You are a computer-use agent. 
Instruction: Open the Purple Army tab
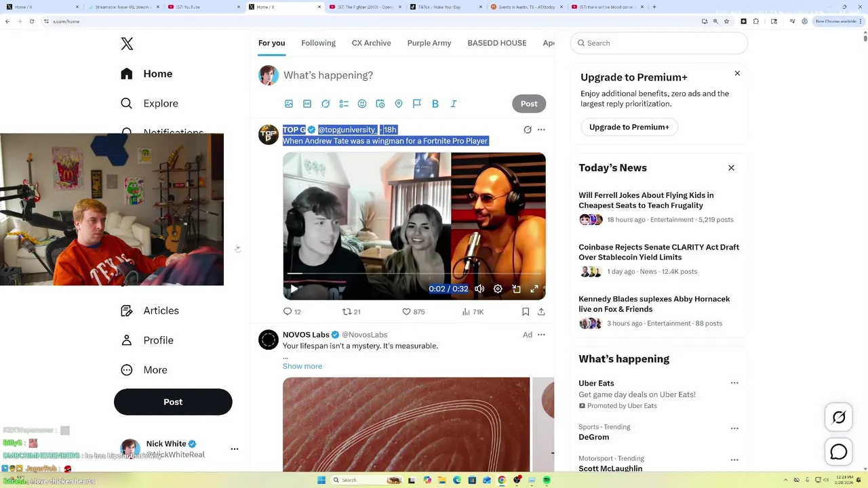pos(429,43)
